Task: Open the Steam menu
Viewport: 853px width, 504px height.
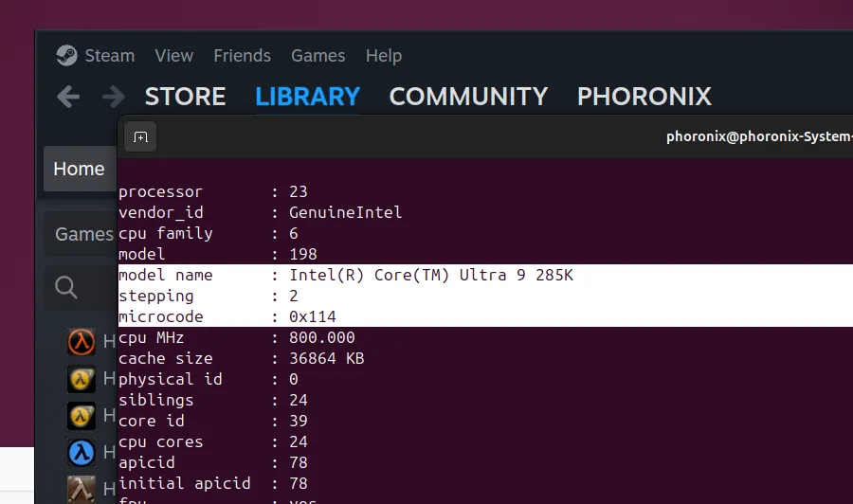Action: (x=109, y=56)
